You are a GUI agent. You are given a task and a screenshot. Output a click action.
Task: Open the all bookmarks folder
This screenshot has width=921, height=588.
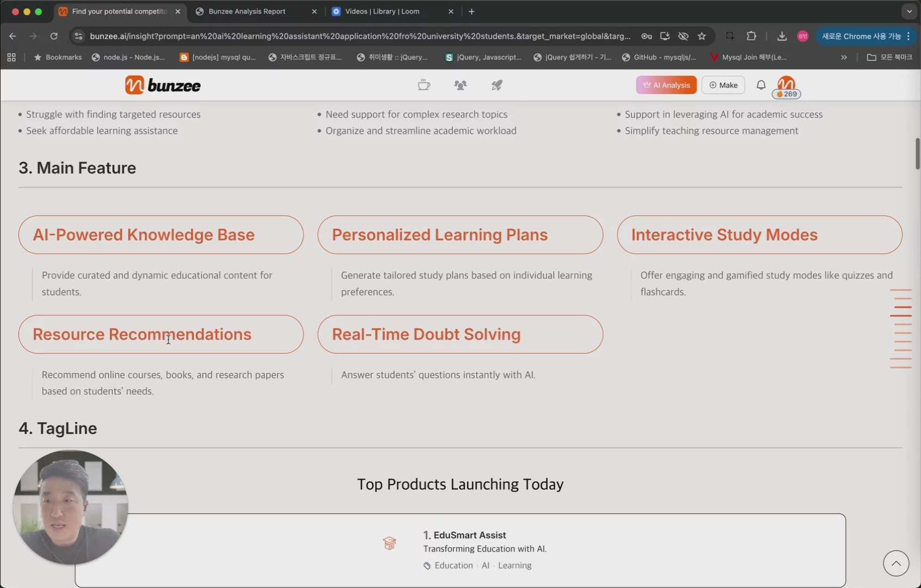(x=889, y=57)
